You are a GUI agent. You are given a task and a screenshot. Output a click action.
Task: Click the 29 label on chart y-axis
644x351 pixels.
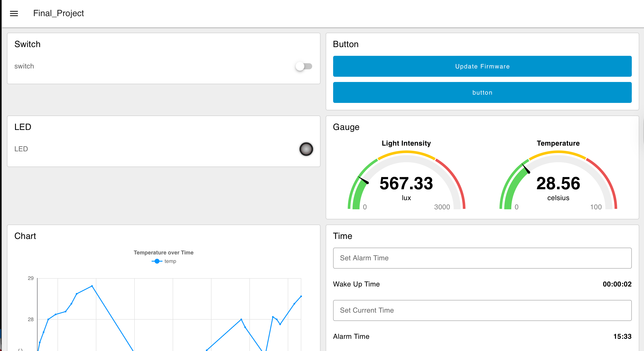pos(31,278)
